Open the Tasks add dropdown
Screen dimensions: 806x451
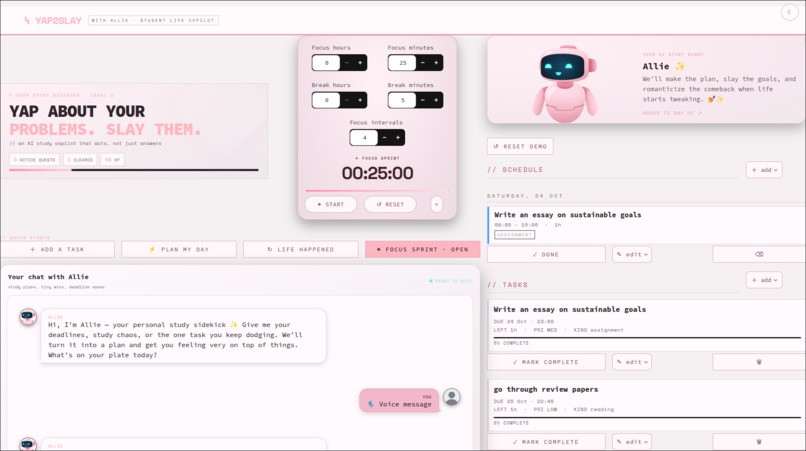point(764,280)
